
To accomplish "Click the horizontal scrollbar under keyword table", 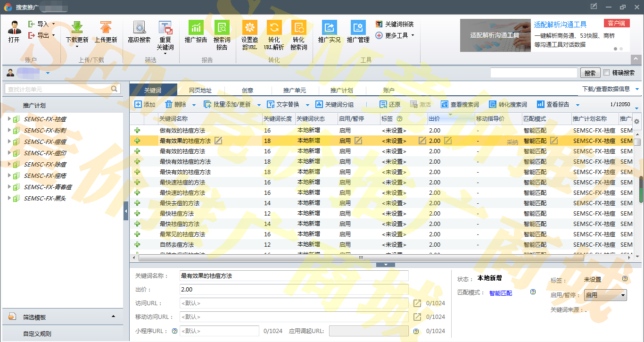I will point(358,258).
